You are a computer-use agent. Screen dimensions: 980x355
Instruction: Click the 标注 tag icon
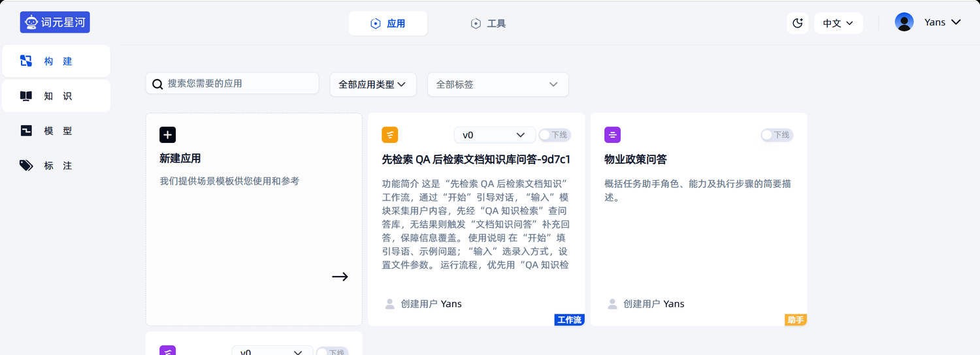[x=26, y=166]
